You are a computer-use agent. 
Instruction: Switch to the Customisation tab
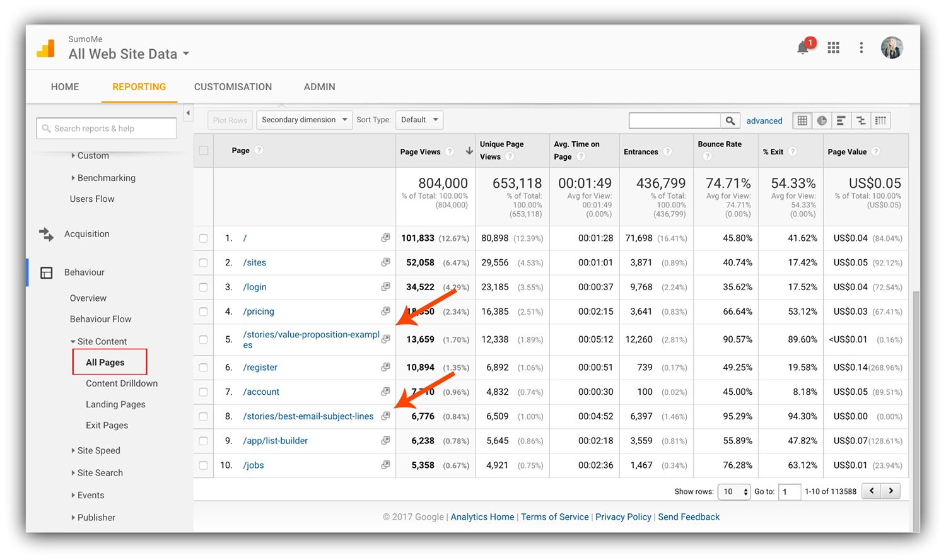233,86
